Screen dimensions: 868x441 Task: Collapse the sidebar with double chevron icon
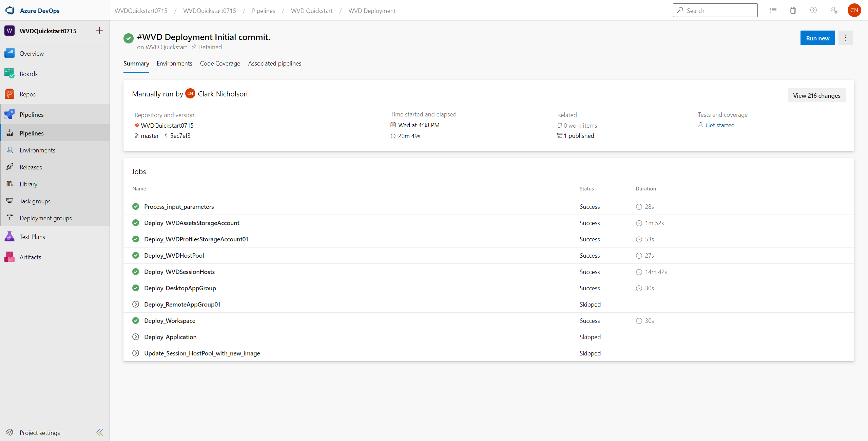[x=99, y=432]
